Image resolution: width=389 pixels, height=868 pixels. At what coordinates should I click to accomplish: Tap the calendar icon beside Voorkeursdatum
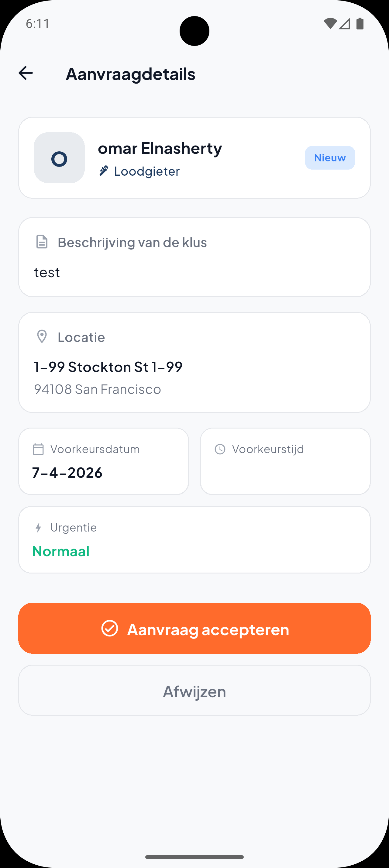coord(38,449)
